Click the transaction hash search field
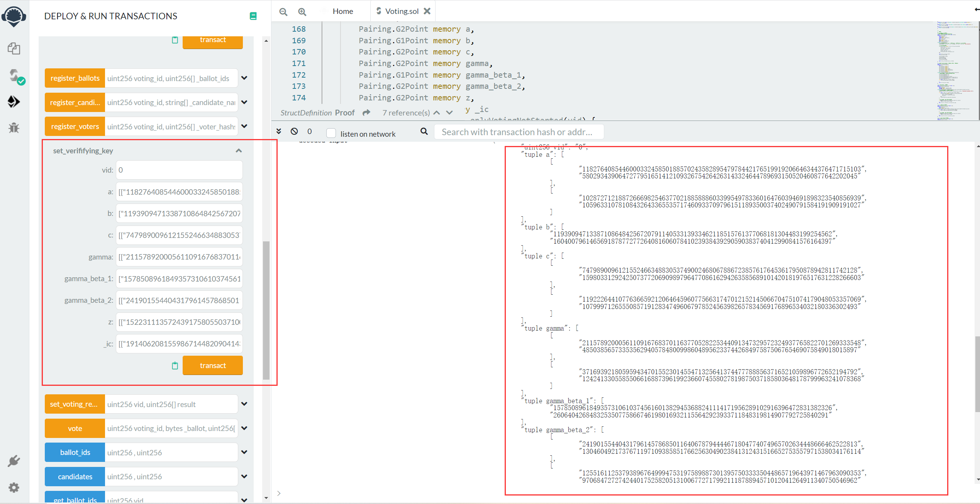 point(519,132)
